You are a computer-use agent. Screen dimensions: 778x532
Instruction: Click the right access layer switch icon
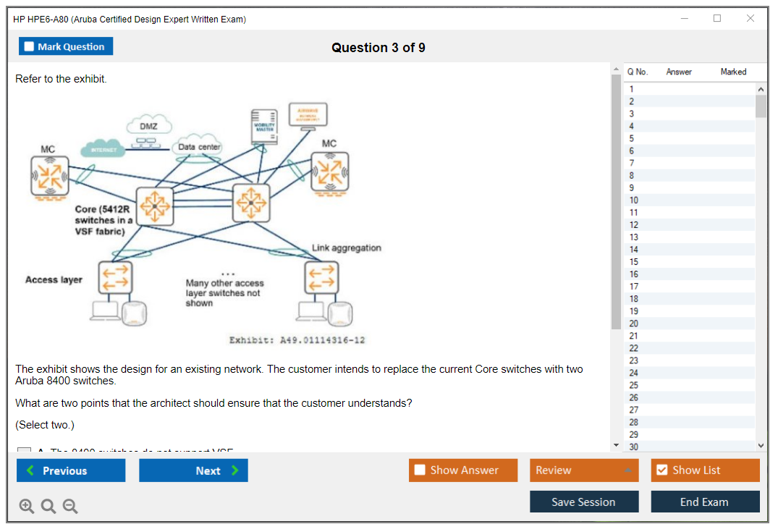pyautogui.click(x=321, y=278)
